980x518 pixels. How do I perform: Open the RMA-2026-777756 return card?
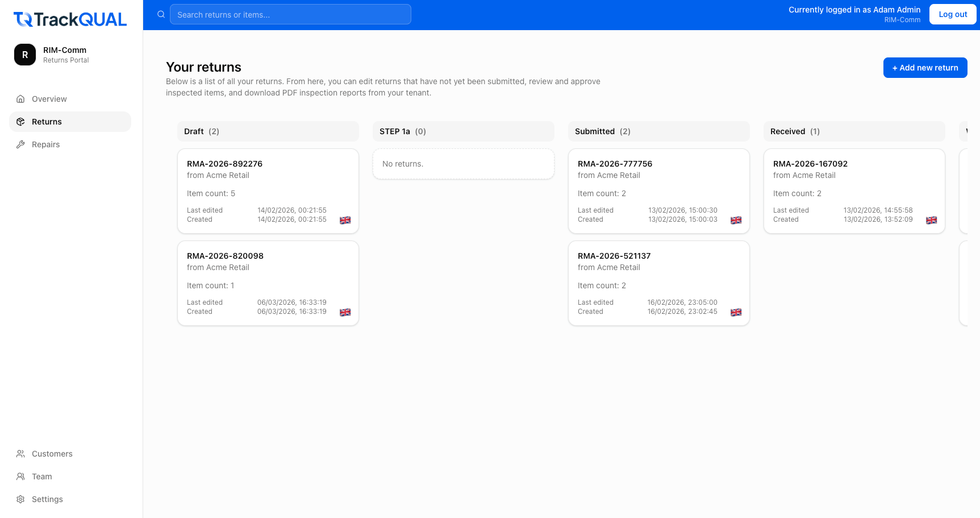tap(658, 190)
